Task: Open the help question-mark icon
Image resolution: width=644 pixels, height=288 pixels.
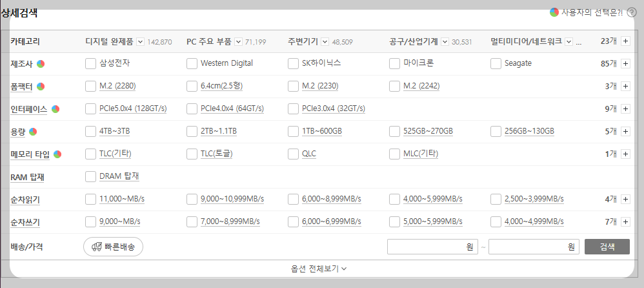Action: pyautogui.click(x=632, y=13)
